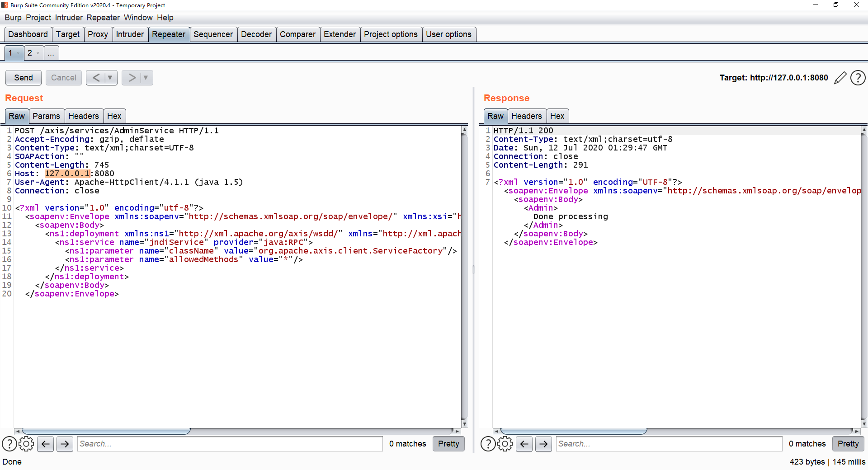Go to previous request search match
Image resolution: width=868 pixels, height=470 pixels.
coord(46,444)
